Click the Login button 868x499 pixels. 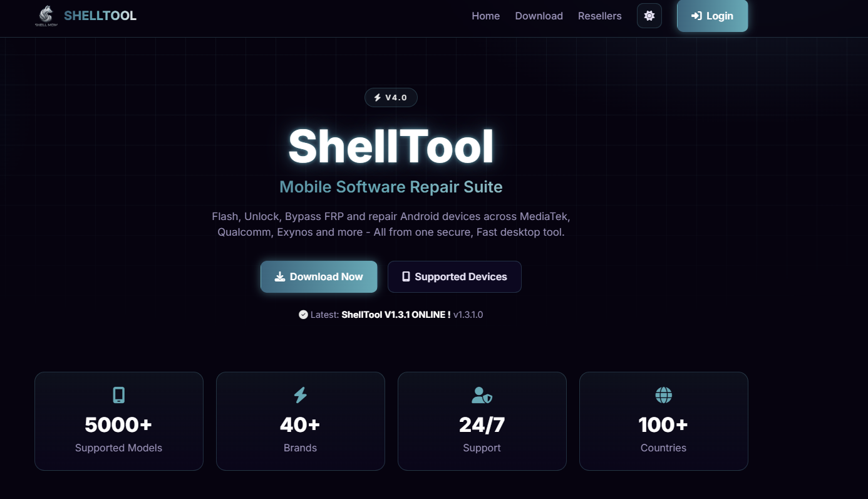(712, 16)
